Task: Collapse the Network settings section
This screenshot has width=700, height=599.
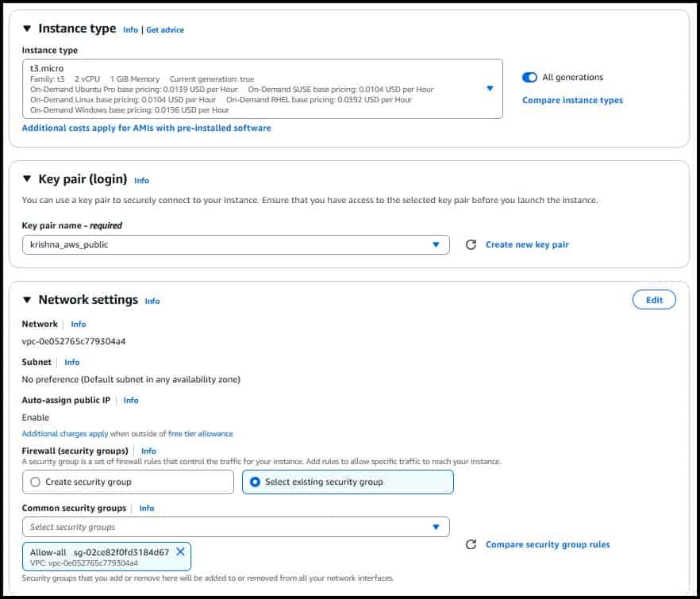Action: [29, 301]
